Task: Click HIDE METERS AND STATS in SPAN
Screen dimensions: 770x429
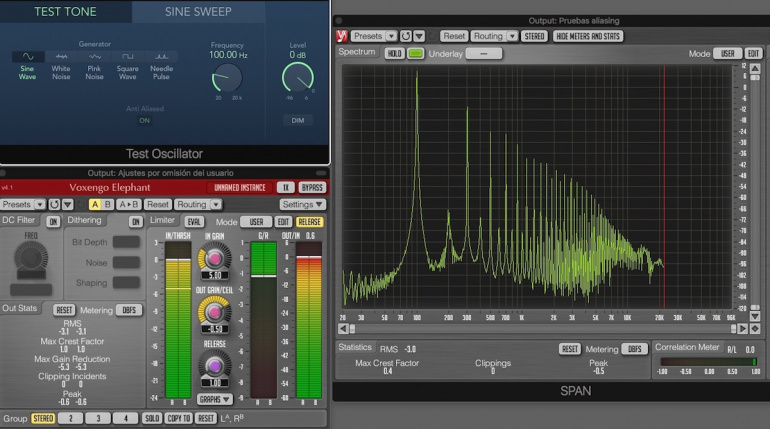Action: (588, 36)
